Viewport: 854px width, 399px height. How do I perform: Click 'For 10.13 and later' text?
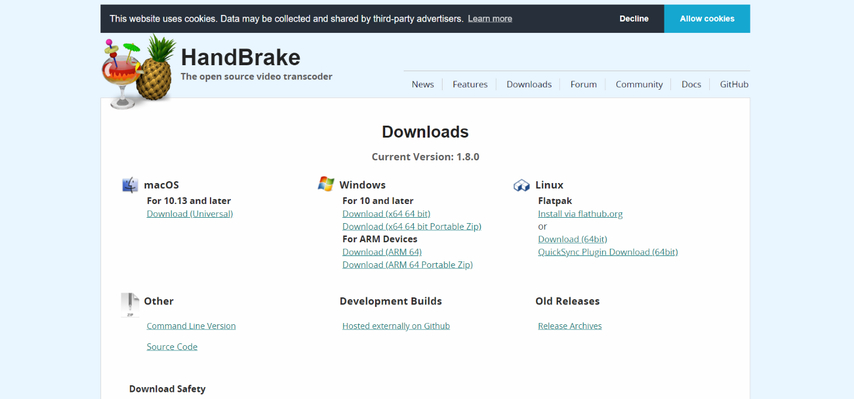point(188,201)
